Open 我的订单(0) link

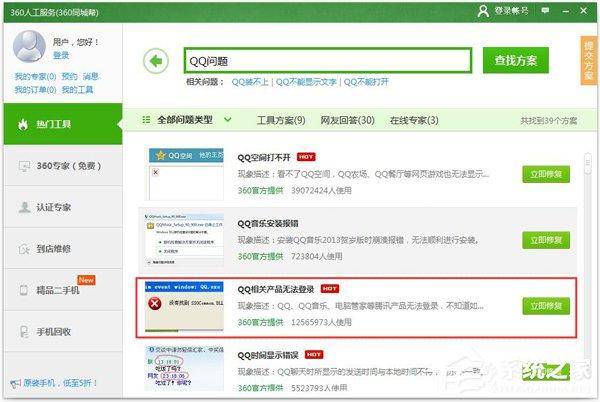[35, 90]
